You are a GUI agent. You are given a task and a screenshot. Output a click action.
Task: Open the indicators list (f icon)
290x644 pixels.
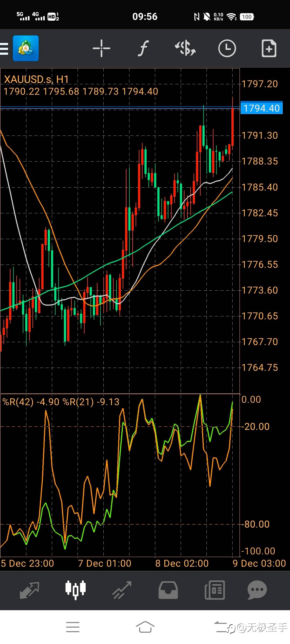144,48
